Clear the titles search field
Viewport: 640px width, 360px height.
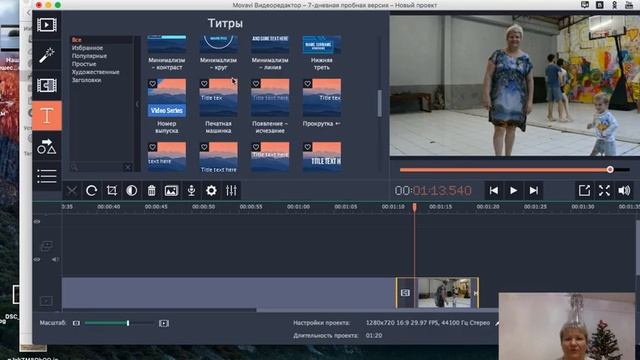coord(128,167)
